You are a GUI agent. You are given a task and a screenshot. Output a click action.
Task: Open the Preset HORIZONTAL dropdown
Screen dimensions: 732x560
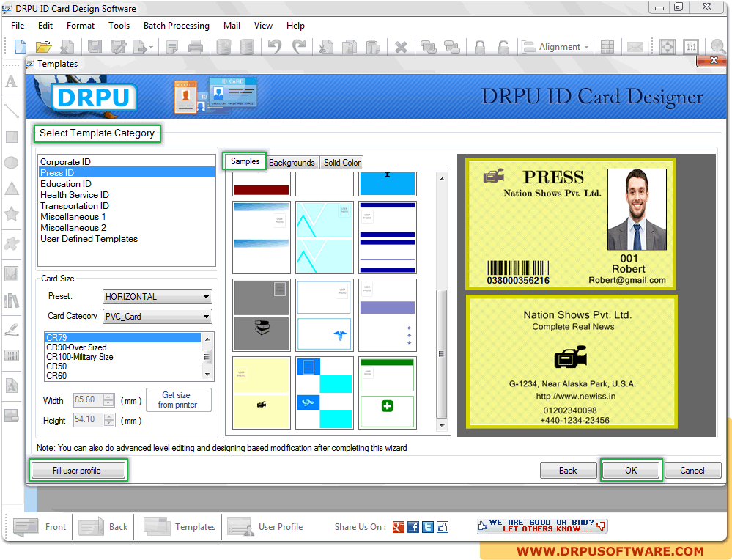tap(157, 297)
